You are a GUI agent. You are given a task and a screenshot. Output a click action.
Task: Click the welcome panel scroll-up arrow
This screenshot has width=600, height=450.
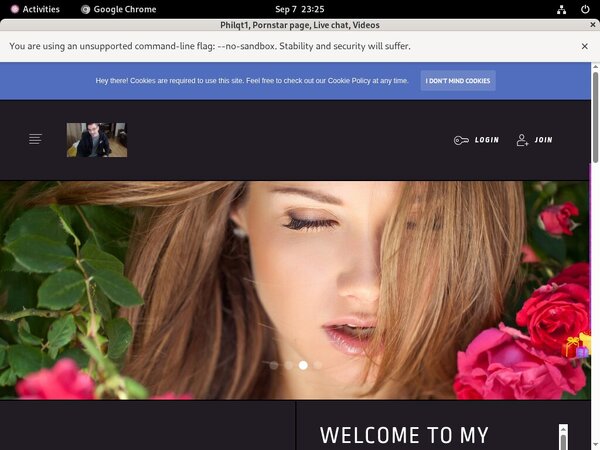(563, 430)
